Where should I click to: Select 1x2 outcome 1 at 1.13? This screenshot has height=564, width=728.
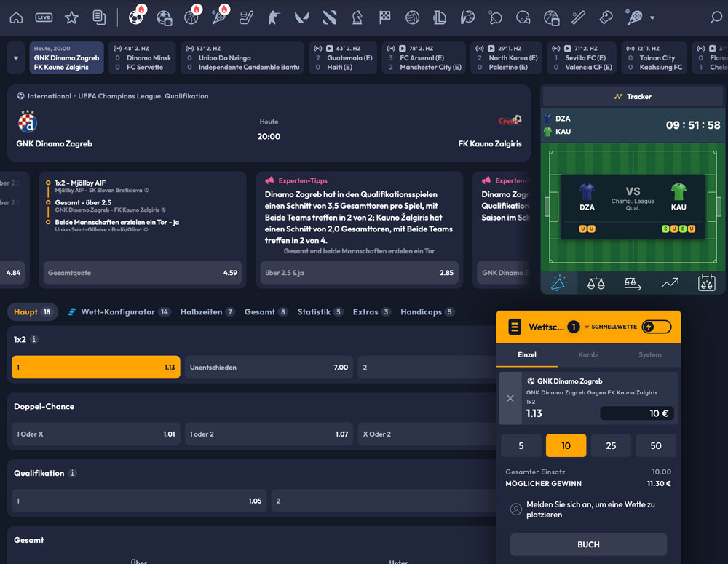[95, 368]
